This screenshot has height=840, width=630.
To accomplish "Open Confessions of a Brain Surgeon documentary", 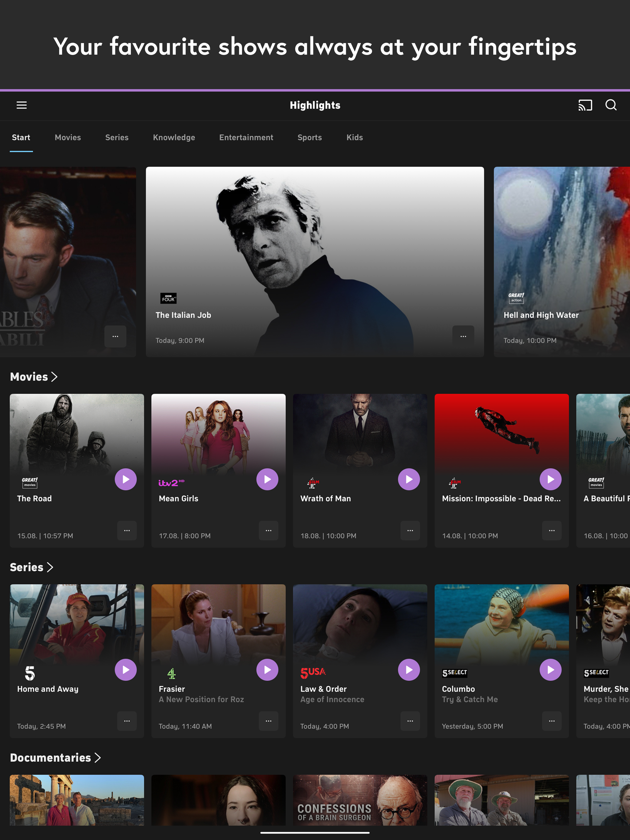I will click(x=360, y=800).
